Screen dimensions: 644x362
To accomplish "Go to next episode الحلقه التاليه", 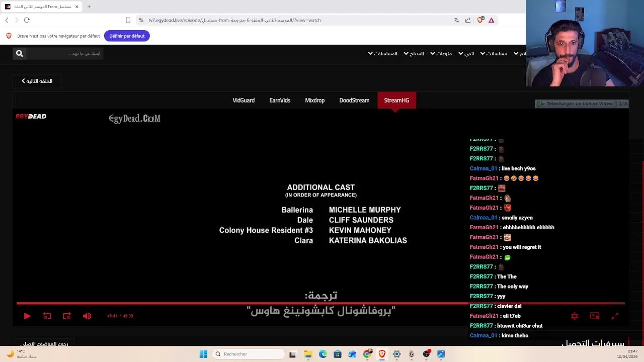I will point(37,81).
